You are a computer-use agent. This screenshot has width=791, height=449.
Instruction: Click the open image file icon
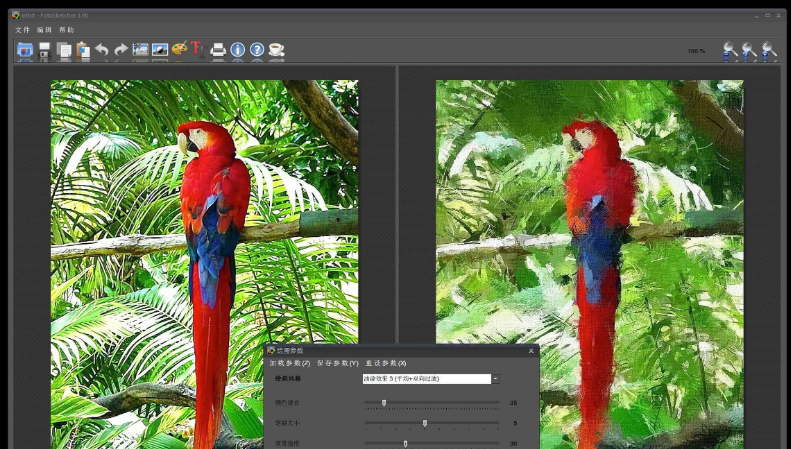[25, 50]
